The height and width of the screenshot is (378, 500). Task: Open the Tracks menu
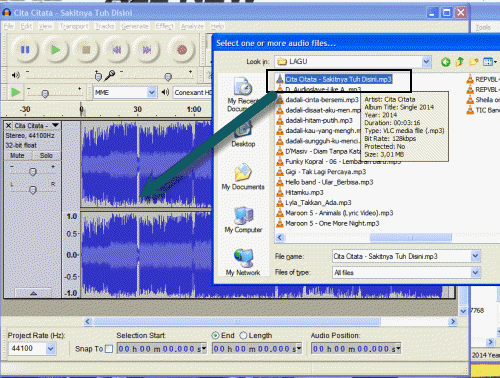pyautogui.click(x=105, y=26)
